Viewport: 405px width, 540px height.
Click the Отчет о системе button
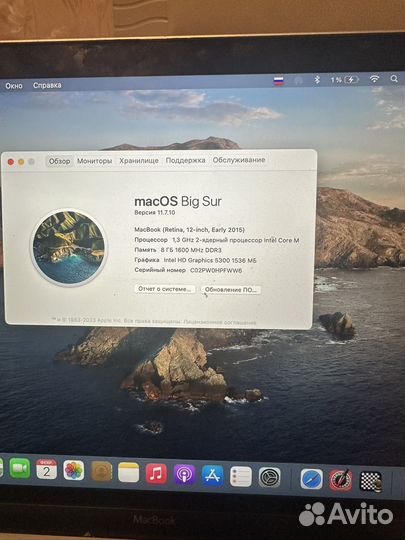tap(165, 289)
